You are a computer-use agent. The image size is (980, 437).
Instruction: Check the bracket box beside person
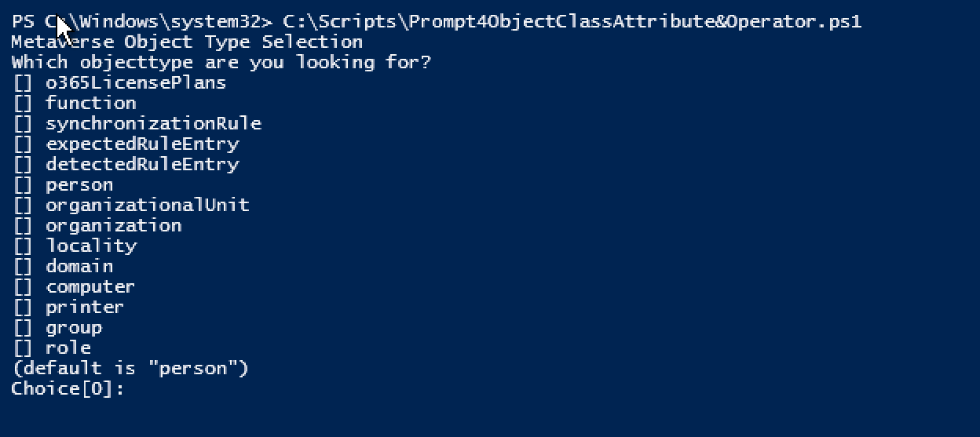(22, 184)
